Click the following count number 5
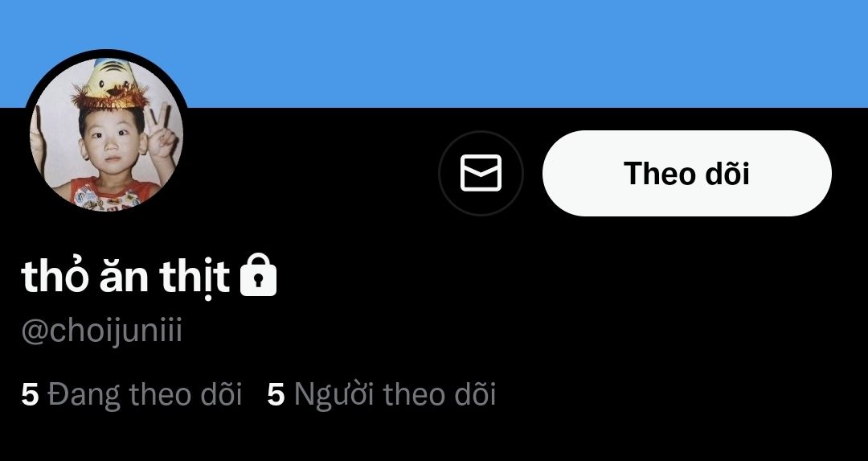The image size is (868, 461). [30, 394]
